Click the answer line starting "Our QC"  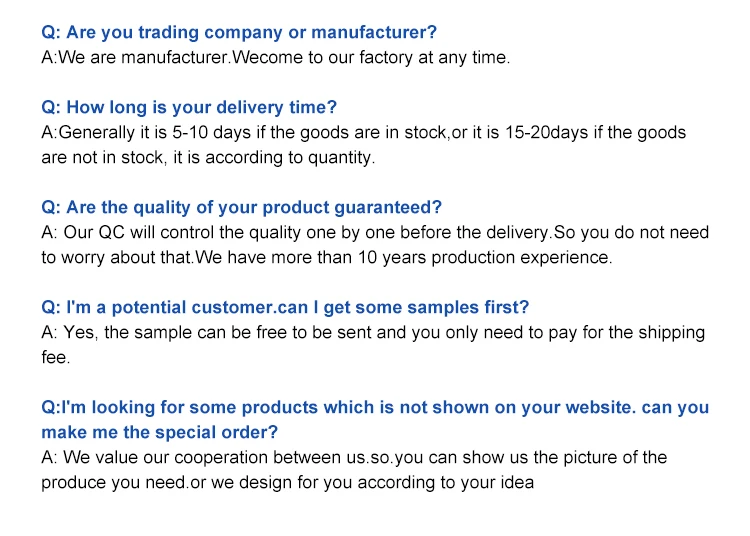tap(375, 233)
